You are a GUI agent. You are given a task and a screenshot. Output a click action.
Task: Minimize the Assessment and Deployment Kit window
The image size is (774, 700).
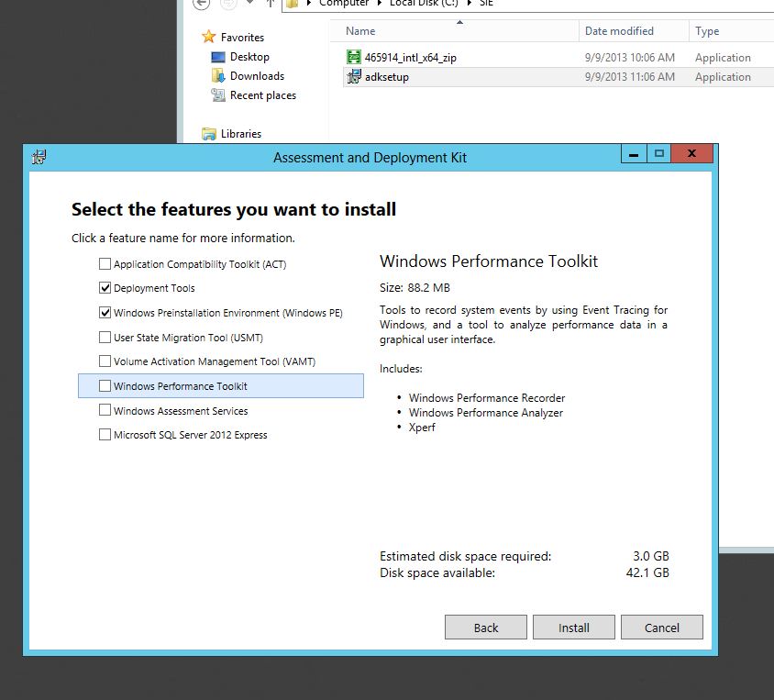pyautogui.click(x=634, y=154)
